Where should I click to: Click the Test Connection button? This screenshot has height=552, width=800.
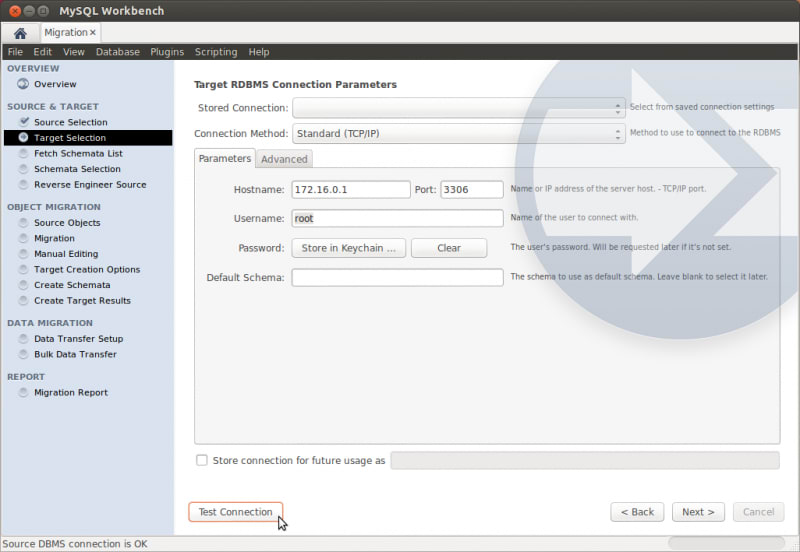coord(235,512)
